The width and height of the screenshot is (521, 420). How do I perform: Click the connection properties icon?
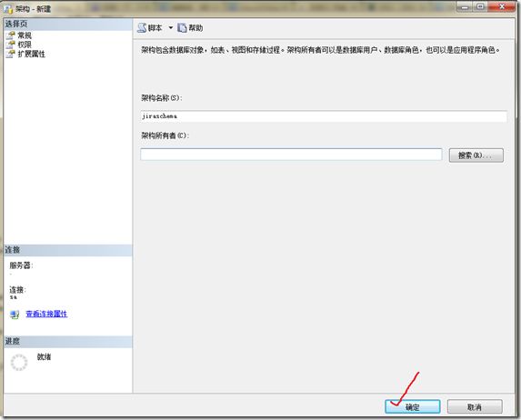click(x=15, y=315)
